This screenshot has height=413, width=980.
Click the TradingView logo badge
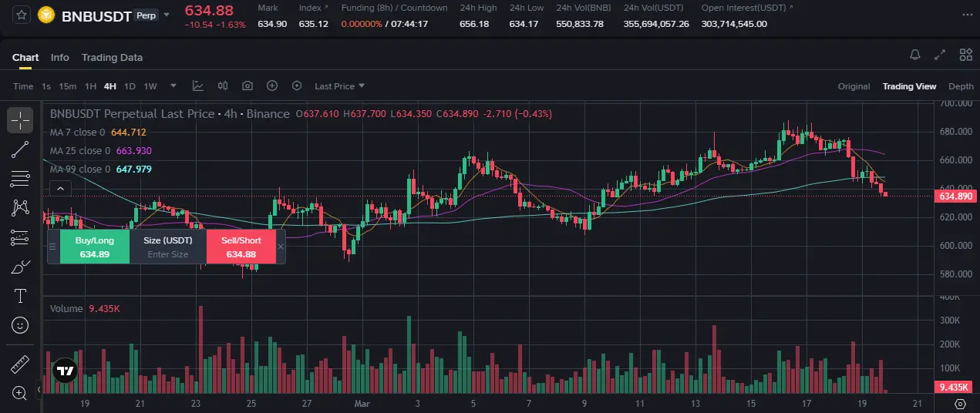65,371
